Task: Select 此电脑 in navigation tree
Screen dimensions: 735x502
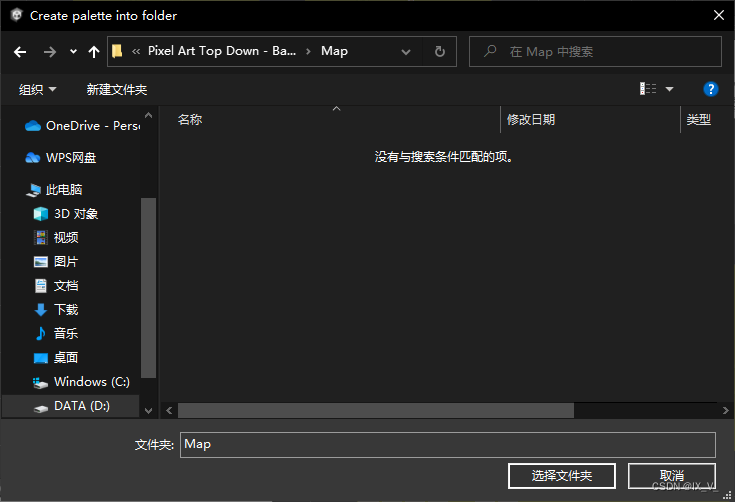Action: click(64, 189)
